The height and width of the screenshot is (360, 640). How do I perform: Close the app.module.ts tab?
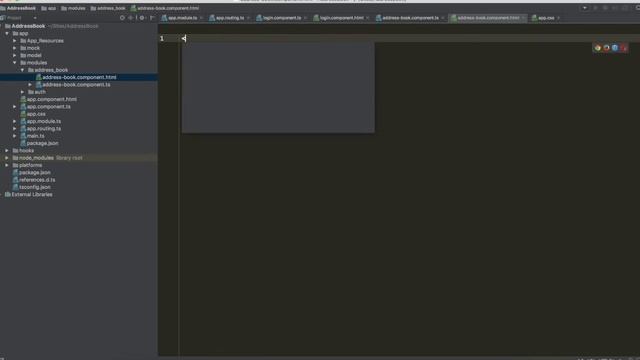201,18
